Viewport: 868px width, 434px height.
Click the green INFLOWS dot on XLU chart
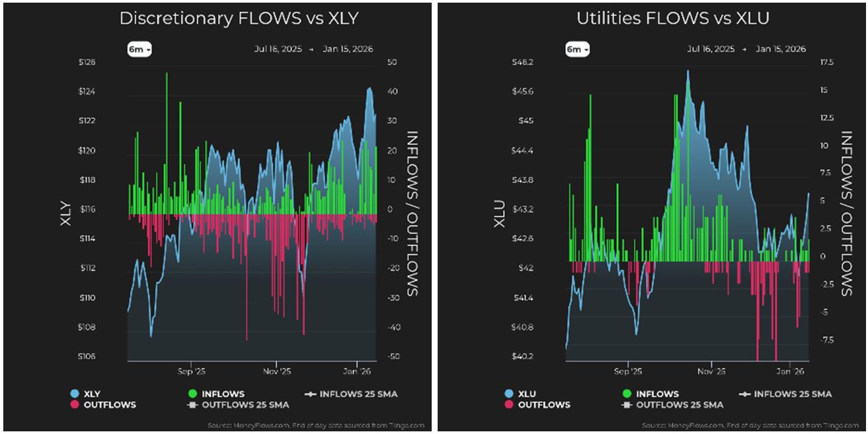click(625, 392)
